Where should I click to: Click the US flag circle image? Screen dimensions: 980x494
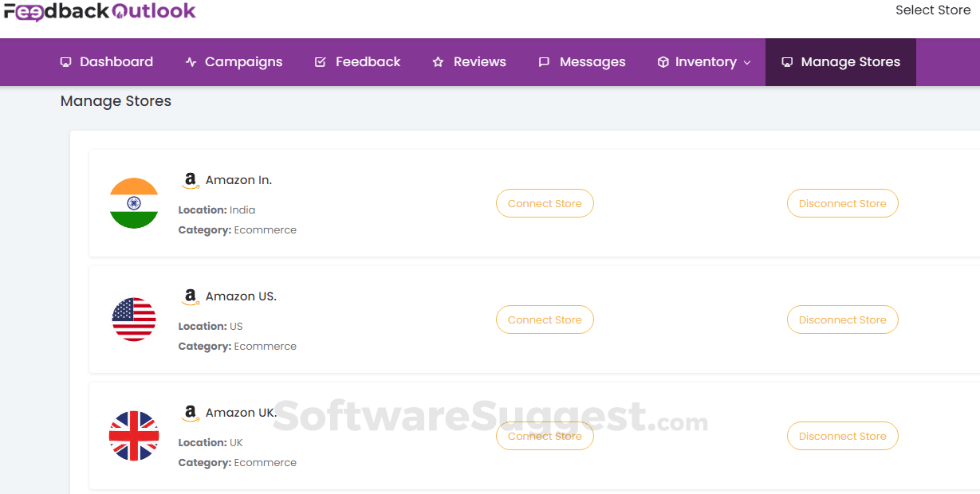coord(134,320)
